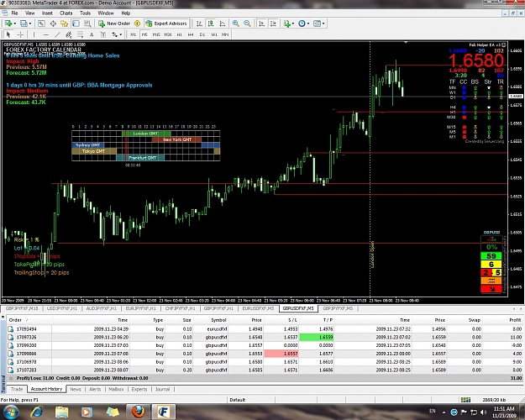Open the Experts terminal tab
Screen dimensions: 525x420
coord(139,389)
